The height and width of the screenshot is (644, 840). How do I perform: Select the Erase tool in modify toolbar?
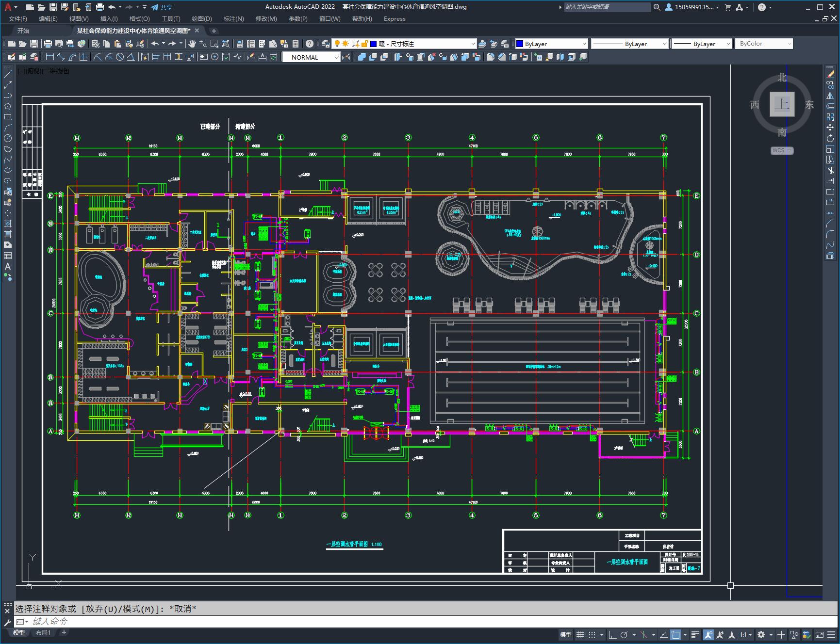coord(830,74)
